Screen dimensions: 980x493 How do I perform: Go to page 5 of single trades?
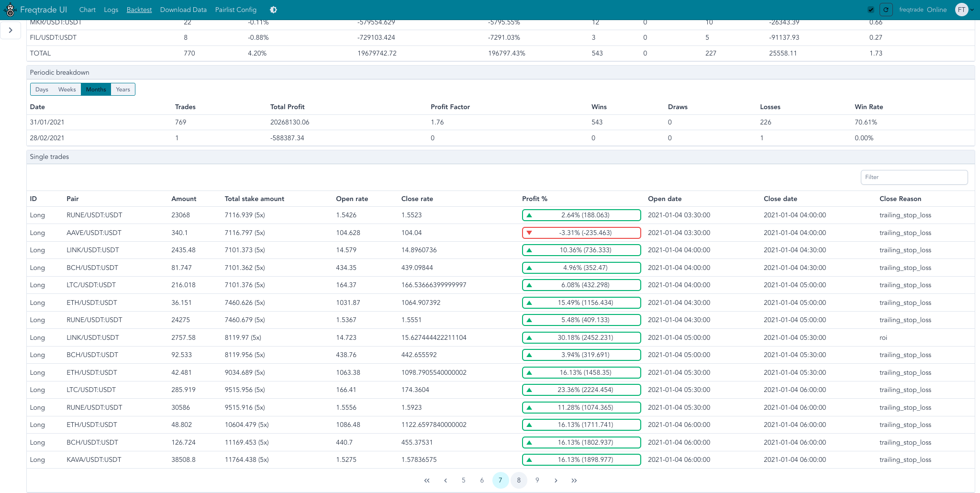point(463,480)
